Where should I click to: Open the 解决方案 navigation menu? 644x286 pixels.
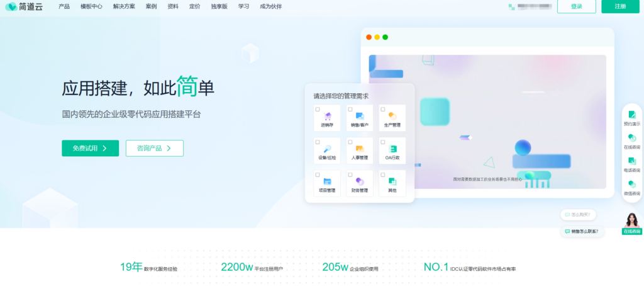pyautogui.click(x=125, y=6)
